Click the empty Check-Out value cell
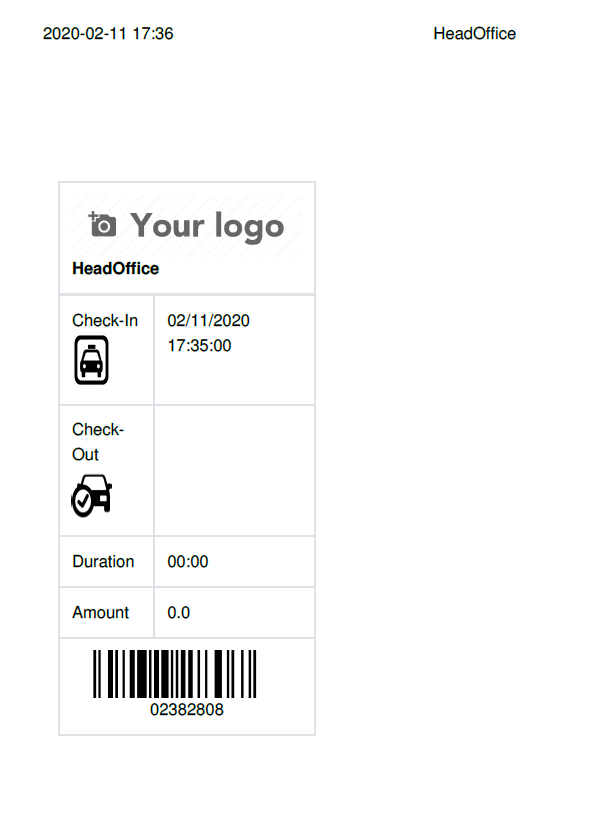This screenshot has height=830, width=606. [234, 470]
